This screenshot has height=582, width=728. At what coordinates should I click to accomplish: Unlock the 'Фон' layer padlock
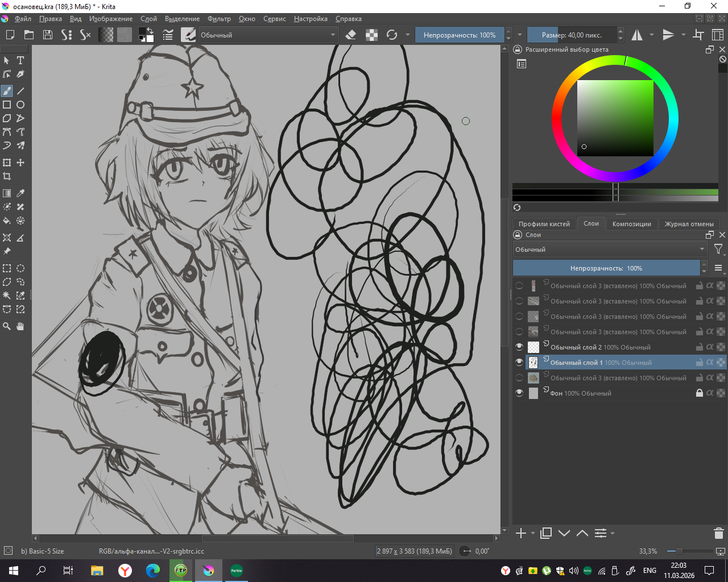700,393
